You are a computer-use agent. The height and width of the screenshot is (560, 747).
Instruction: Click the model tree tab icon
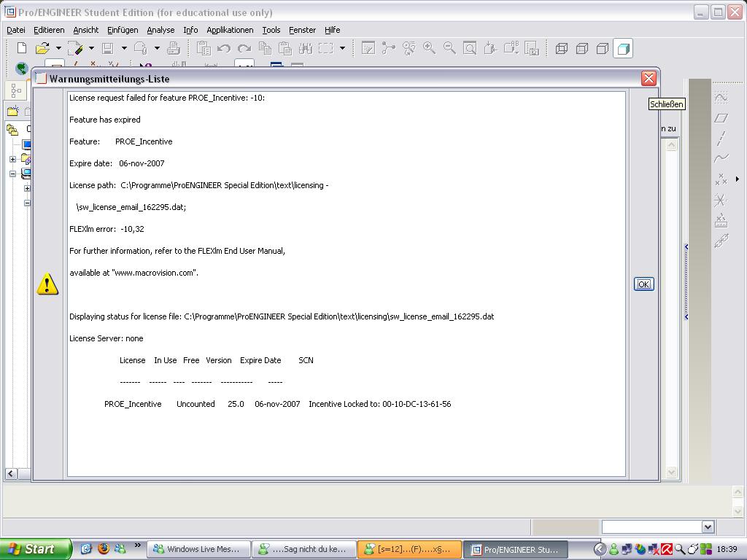(x=16, y=90)
